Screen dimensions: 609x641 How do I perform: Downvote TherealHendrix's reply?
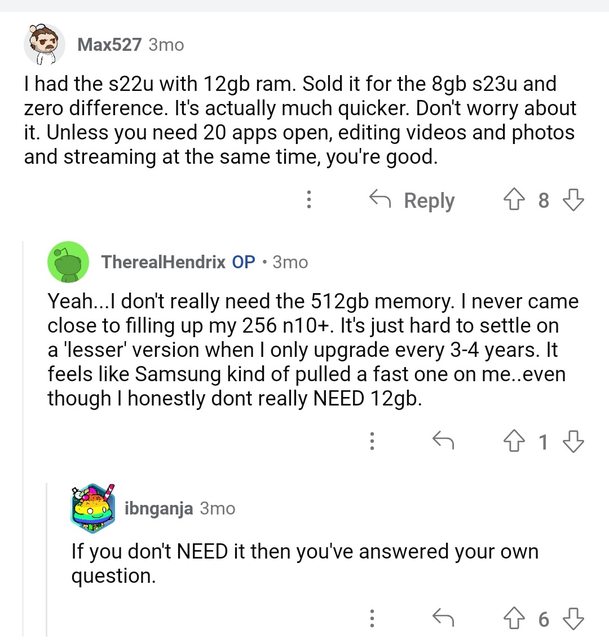click(x=573, y=440)
